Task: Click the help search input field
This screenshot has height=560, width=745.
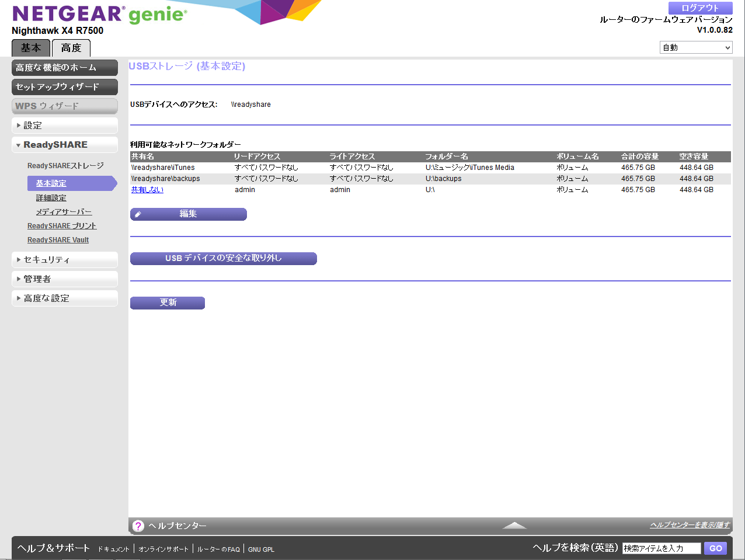Action: (x=661, y=548)
